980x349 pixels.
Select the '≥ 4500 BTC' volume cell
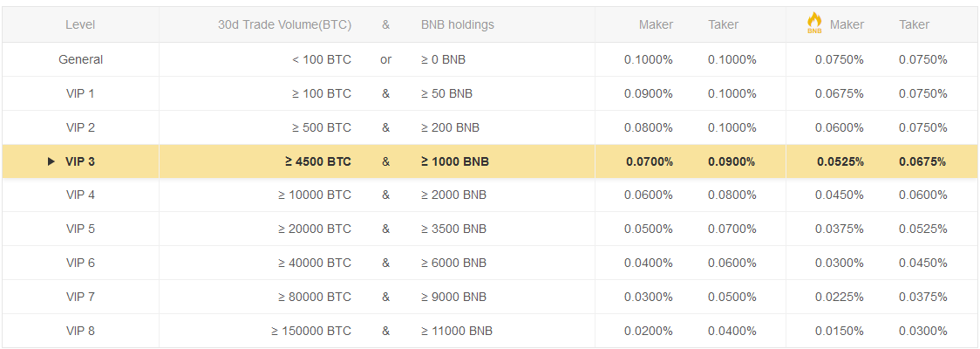click(x=318, y=161)
